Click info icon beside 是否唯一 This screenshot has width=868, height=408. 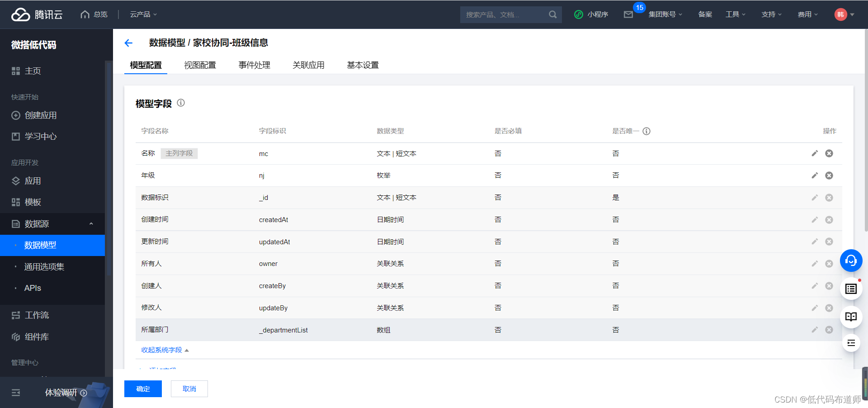(646, 131)
